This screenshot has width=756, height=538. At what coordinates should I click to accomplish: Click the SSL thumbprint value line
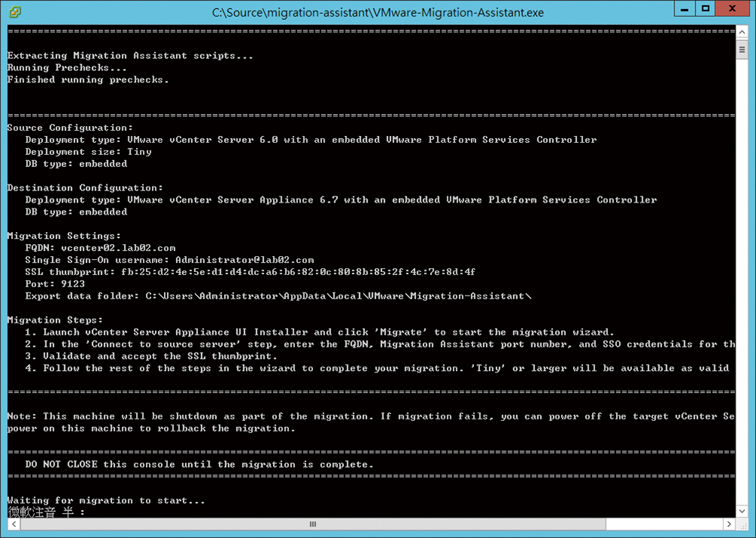coord(250,272)
